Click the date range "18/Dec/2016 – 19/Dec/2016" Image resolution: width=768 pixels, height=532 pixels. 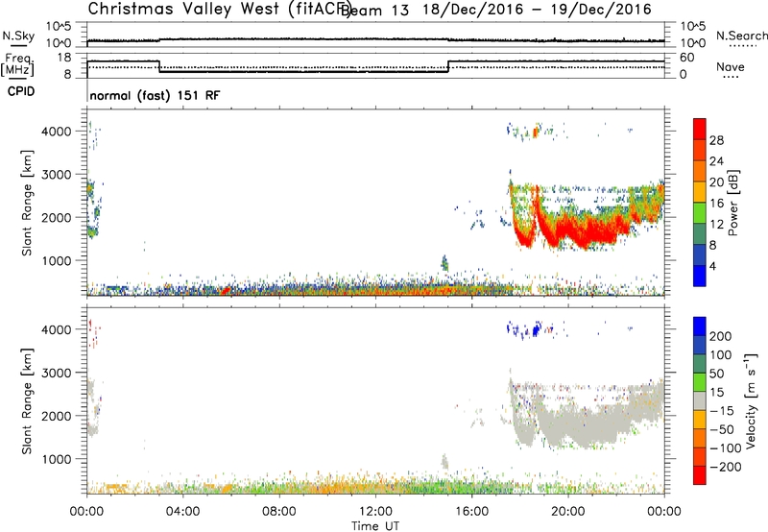tap(538, 10)
